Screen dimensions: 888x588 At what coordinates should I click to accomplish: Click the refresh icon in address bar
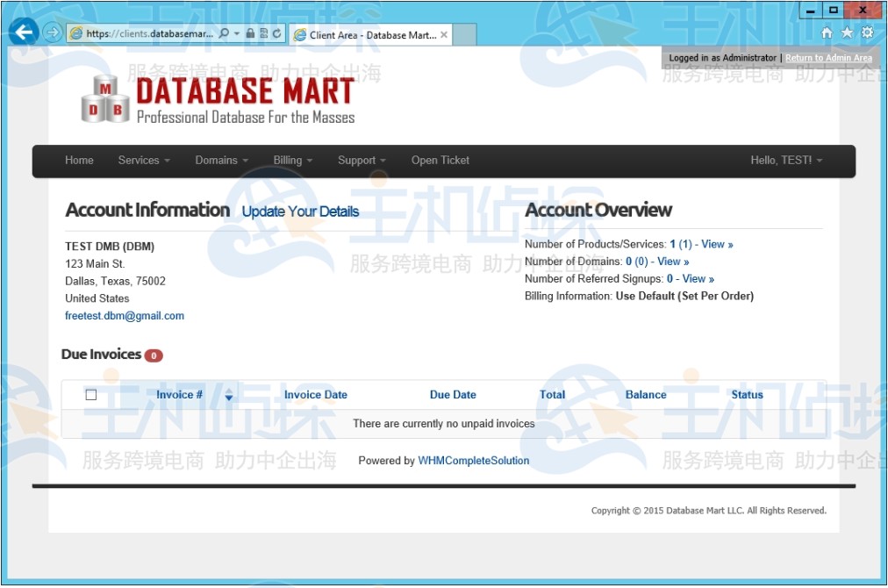[277, 33]
